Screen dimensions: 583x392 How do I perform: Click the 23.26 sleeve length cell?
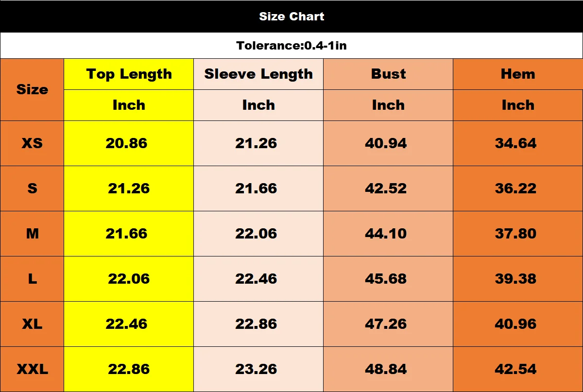coord(258,369)
